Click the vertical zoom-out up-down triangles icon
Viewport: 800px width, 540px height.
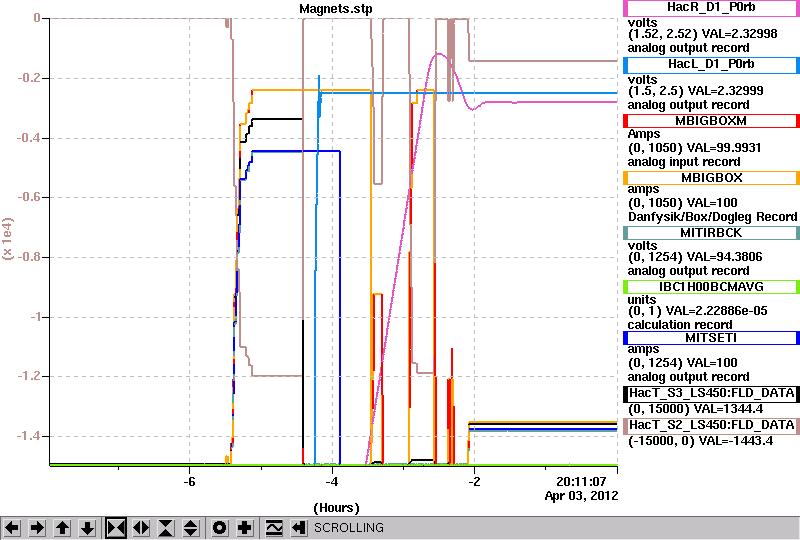pyautogui.click(x=191, y=528)
